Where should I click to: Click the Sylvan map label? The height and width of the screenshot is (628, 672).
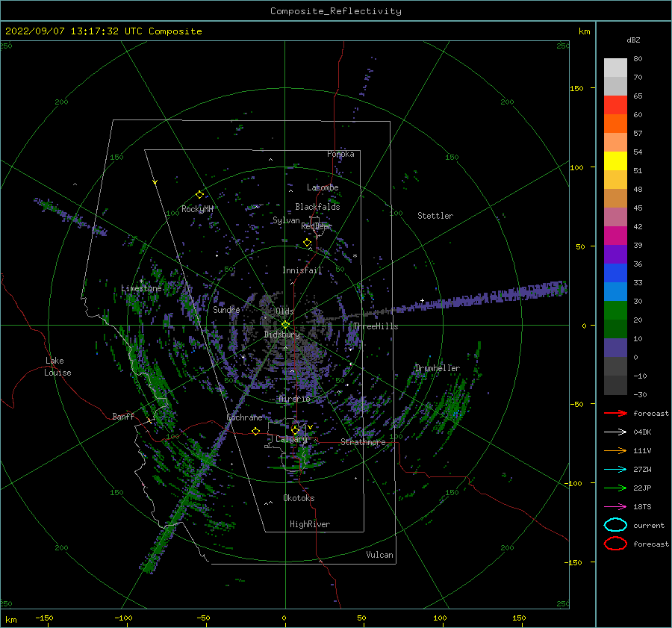pos(286,220)
